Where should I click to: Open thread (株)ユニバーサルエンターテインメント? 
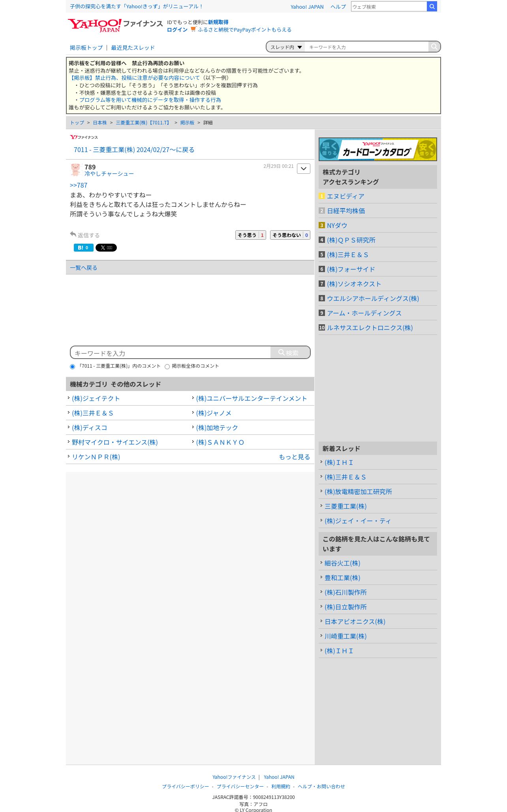point(252,398)
